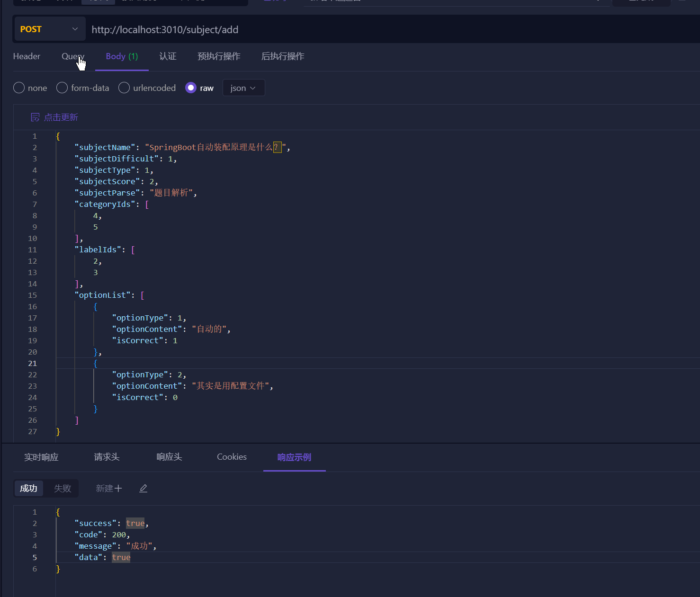Open the Cookies tab
This screenshot has height=597, width=700.
click(x=232, y=457)
